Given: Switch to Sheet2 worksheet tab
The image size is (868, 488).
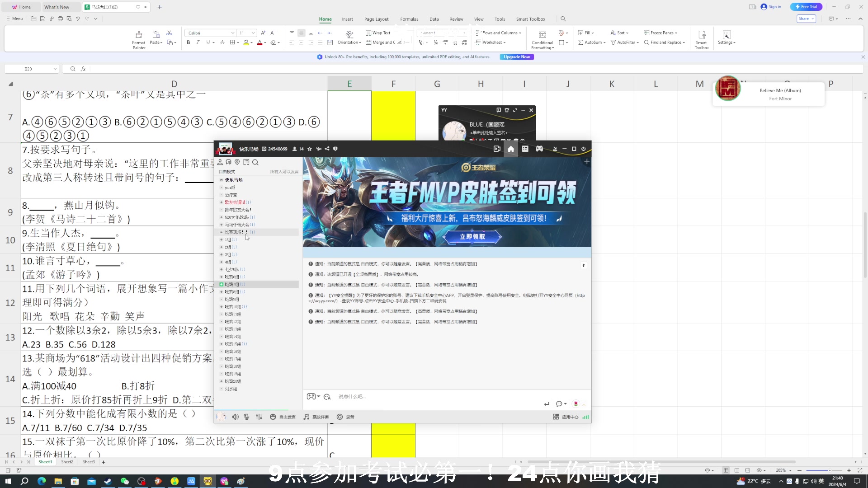Looking at the screenshot, I should 67,462.
